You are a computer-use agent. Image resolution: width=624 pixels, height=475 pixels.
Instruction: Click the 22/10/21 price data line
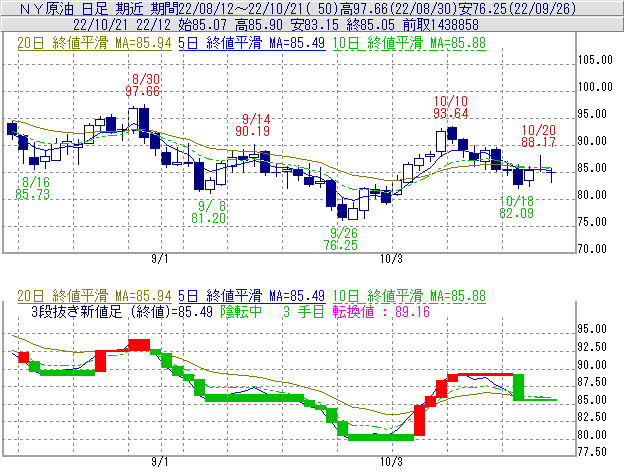click(276, 25)
